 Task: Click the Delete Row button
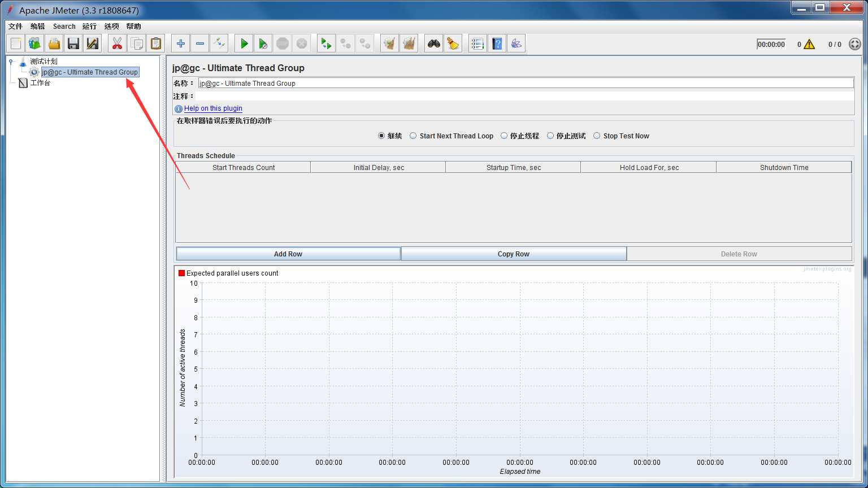[739, 254]
